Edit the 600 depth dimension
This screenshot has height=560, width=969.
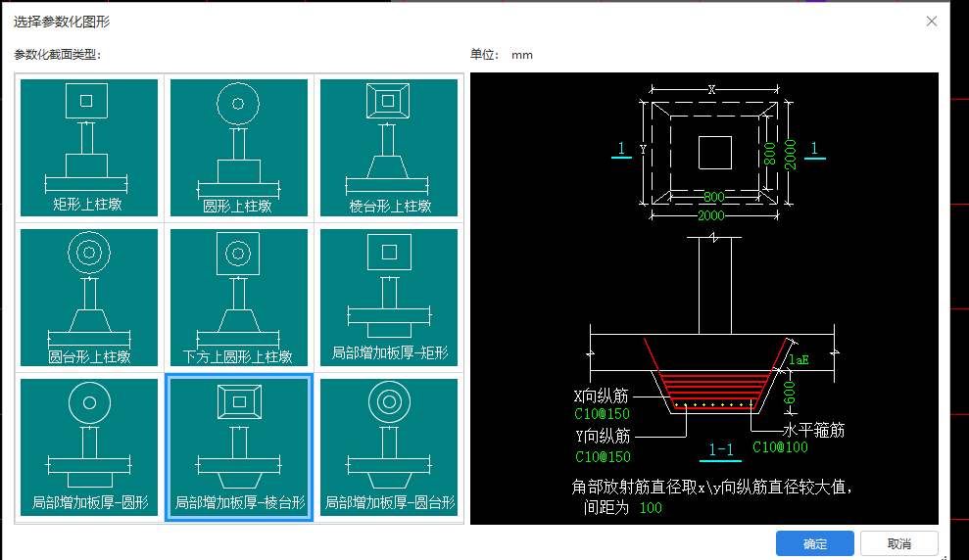coord(789,393)
